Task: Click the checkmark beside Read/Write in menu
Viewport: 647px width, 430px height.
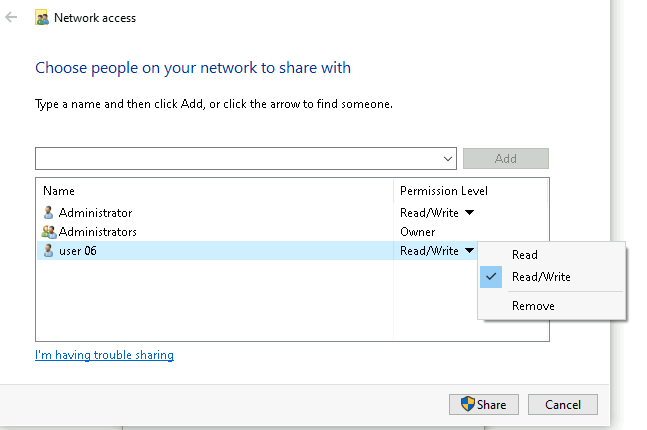Action: [491, 276]
